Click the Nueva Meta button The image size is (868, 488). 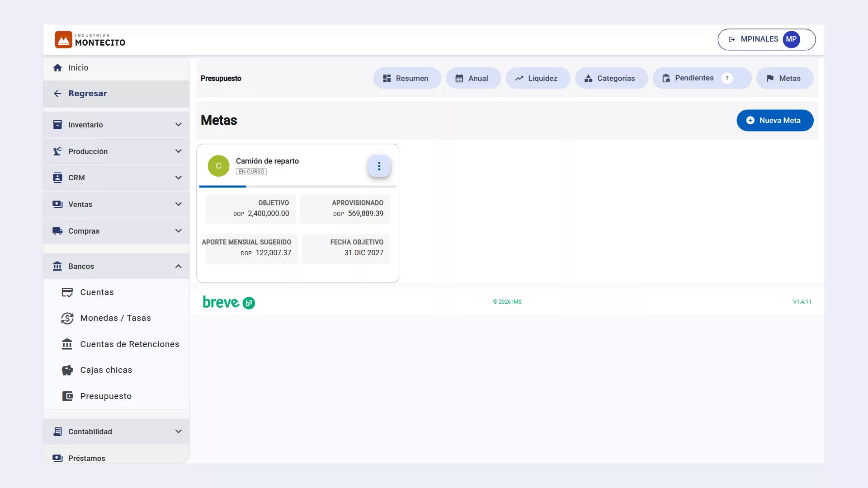point(775,121)
